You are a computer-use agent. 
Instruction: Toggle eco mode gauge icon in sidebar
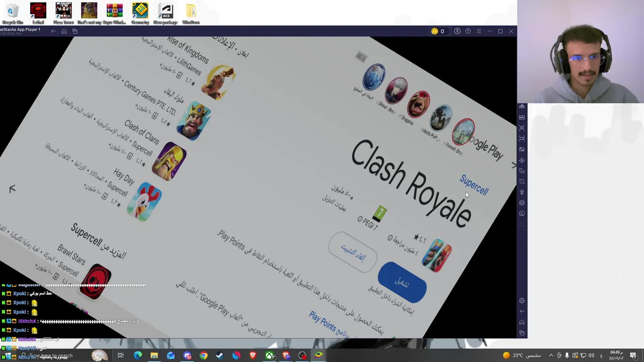tap(522, 213)
